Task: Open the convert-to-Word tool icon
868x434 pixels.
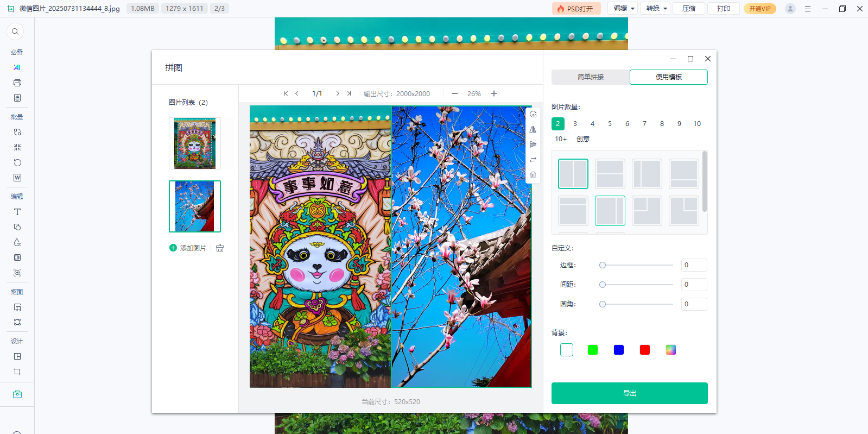Action: pyautogui.click(x=17, y=178)
